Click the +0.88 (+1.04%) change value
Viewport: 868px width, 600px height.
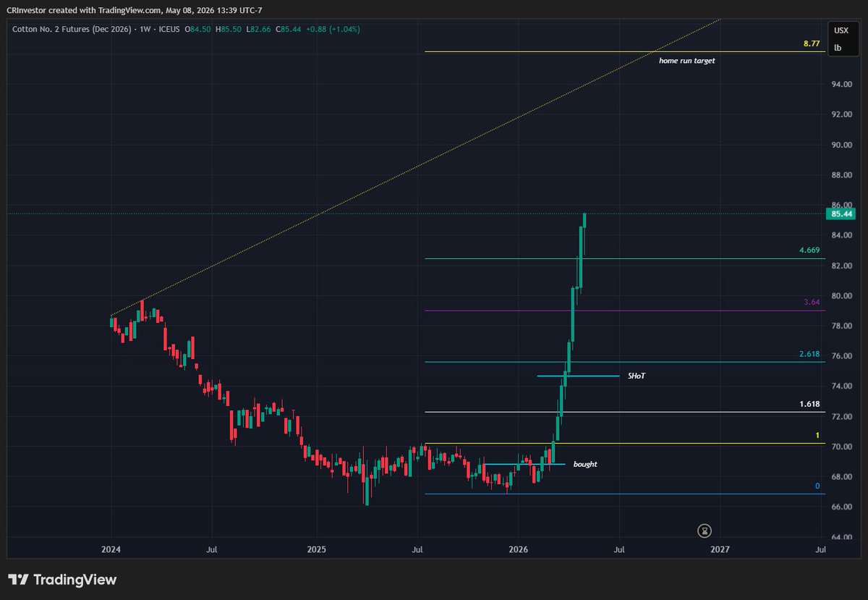click(333, 29)
